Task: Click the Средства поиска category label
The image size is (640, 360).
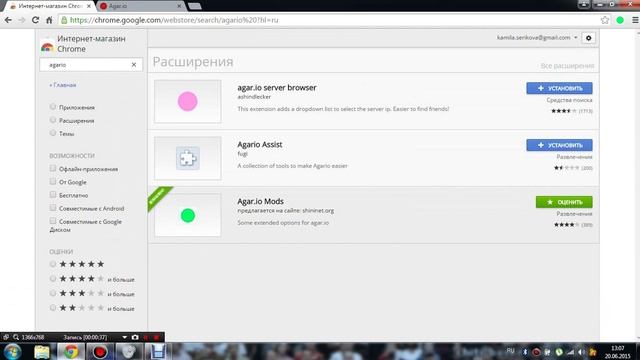Action: [x=569, y=100]
